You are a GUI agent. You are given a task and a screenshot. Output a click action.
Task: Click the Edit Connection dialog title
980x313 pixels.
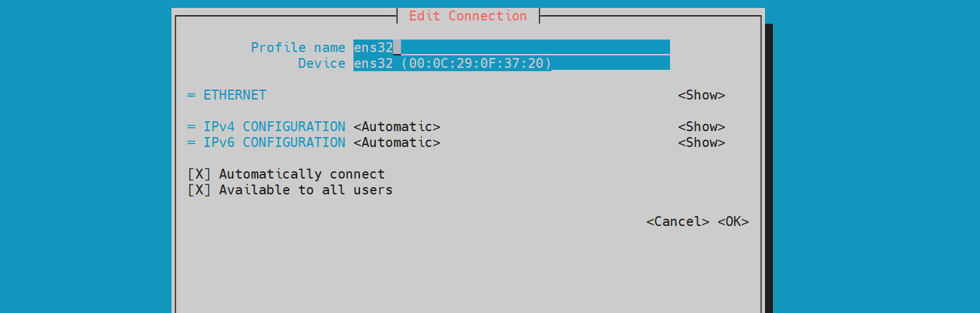pyautogui.click(x=468, y=16)
